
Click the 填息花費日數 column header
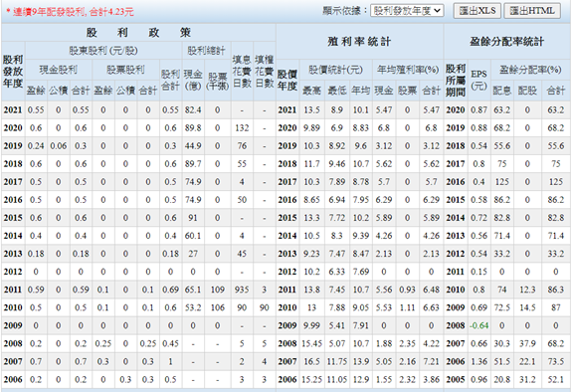pyautogui.click(x=242, y=72)
